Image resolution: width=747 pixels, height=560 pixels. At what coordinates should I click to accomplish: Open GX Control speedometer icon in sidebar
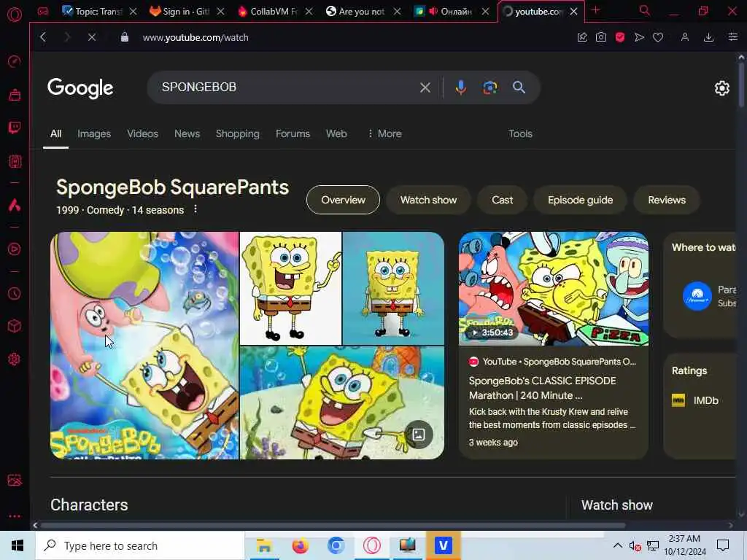(x=15, y=61)
